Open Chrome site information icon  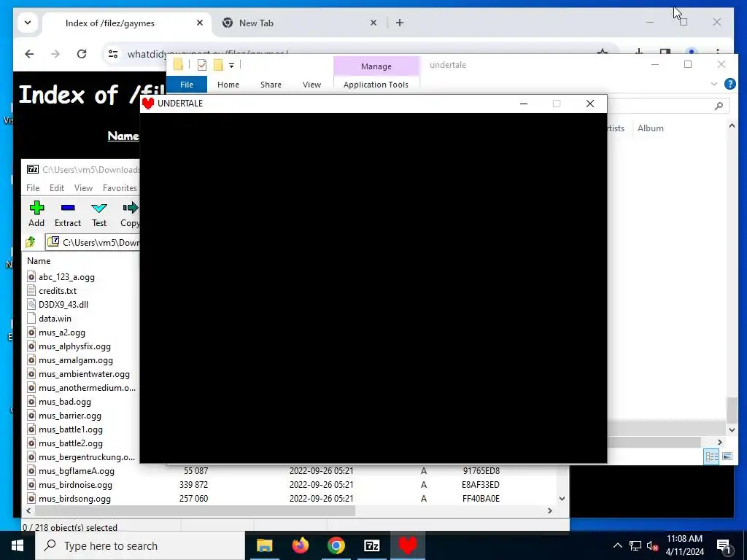pyautogui.click(x=113, y=54)
